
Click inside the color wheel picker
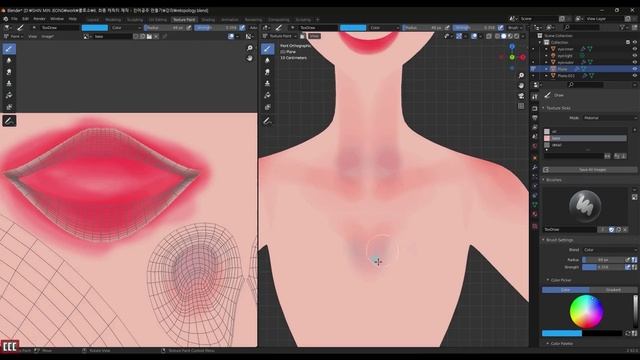click(x=586, y=312)
